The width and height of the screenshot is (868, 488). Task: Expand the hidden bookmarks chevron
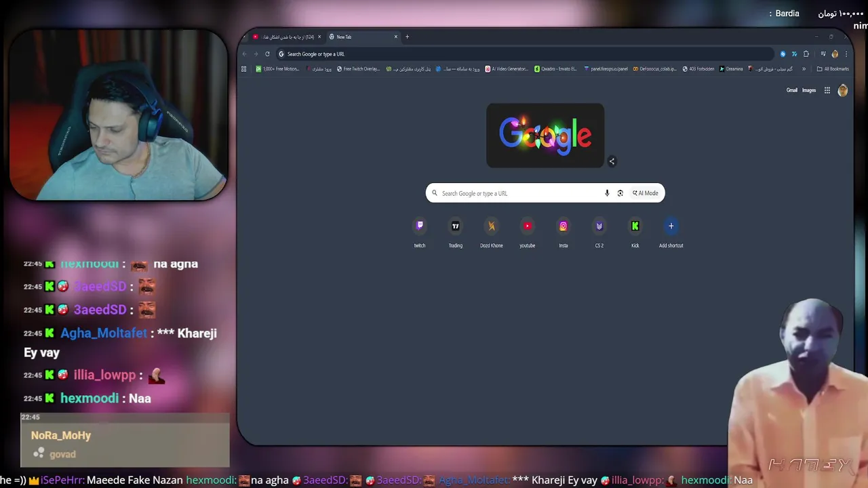tap(804, 68)
